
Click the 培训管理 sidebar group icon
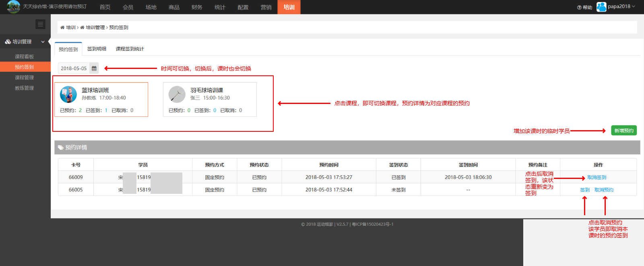tap(8, 42)
